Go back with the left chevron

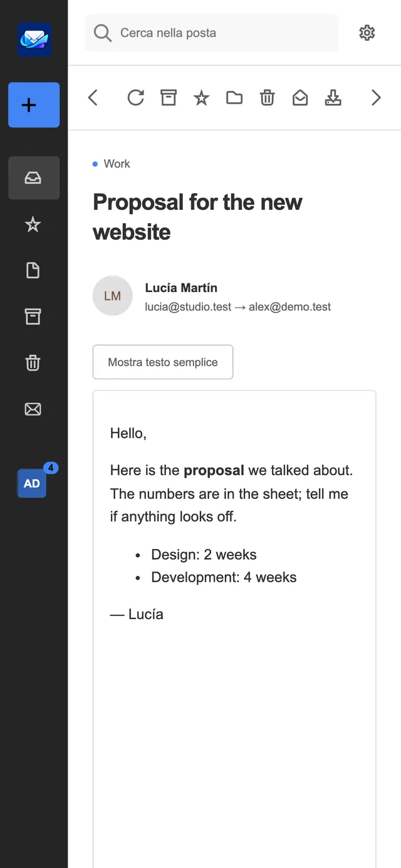[93, 98]
